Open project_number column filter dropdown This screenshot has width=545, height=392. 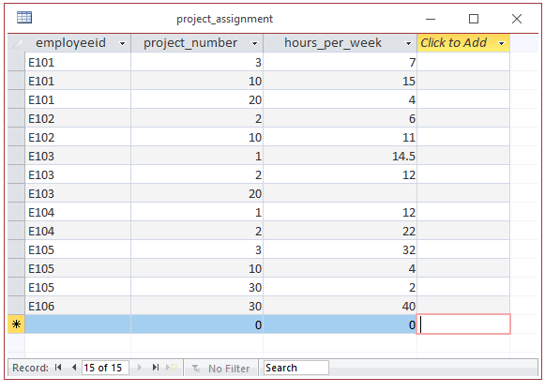tap(254, 43)
